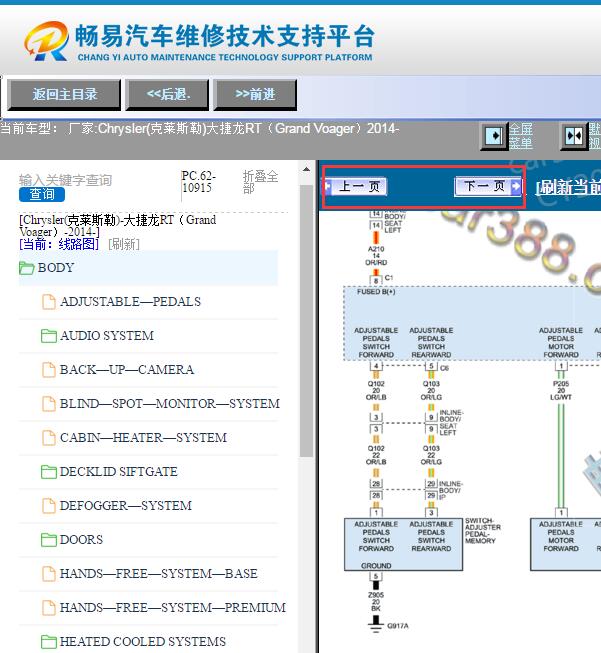Click the P205 20 LG/WT wire label
The width and height of the screenshot is (601, 653).
pos(561,390)
